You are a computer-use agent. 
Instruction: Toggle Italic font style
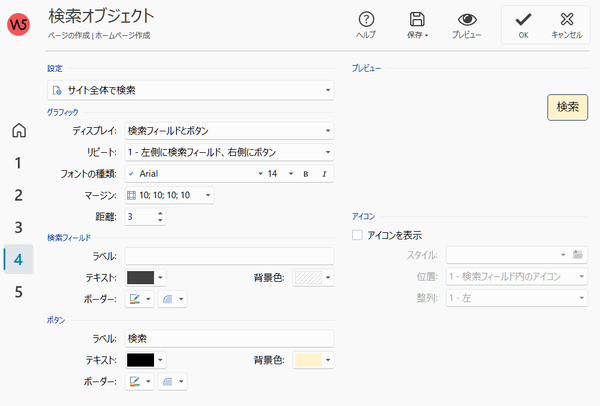pyautogui.click(x=324, y=174)
